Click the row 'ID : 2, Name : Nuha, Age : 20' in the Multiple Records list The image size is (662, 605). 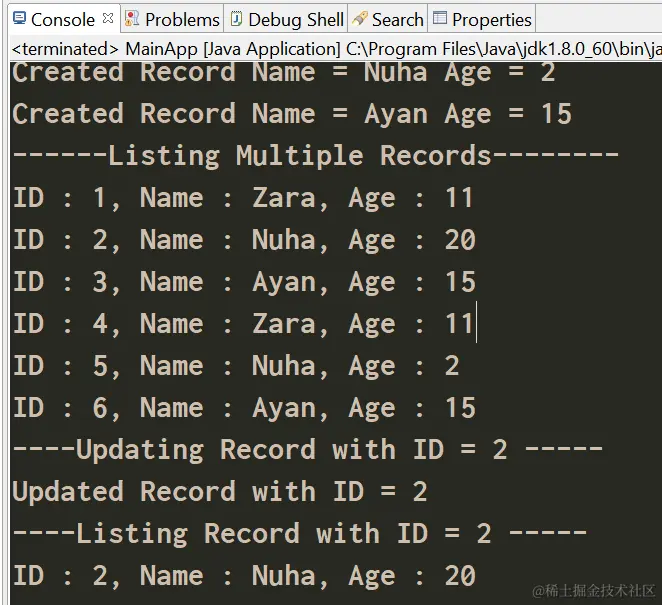point(244,240)
